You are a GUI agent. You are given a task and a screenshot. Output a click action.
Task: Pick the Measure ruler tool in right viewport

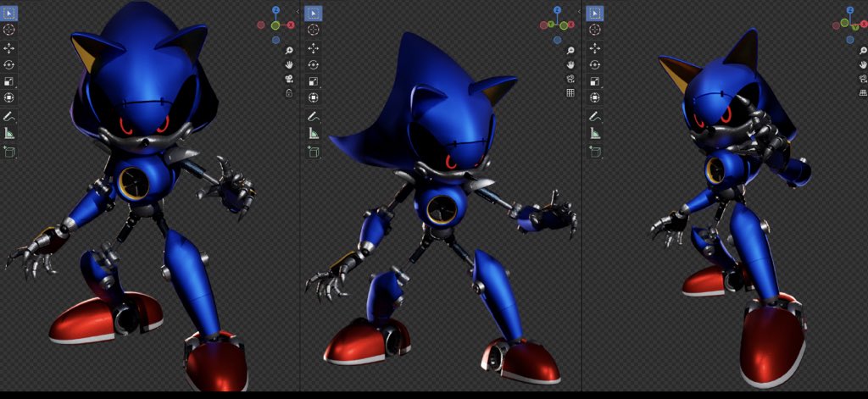[595, 133]
